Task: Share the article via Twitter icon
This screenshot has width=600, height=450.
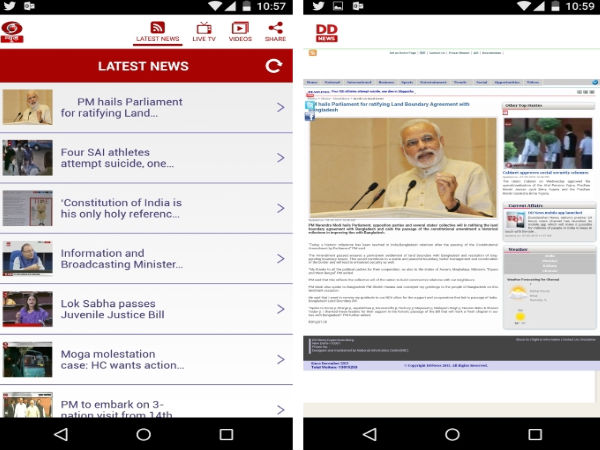Action: coord(310,105)
